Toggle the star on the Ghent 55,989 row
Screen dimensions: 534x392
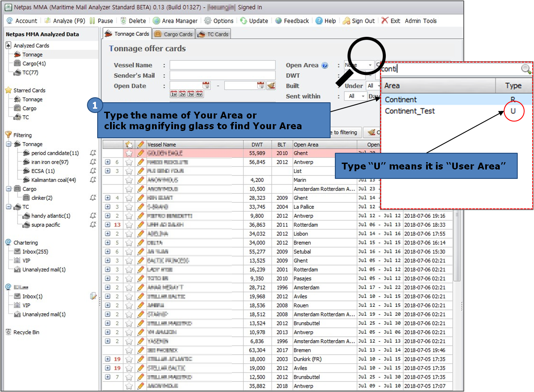(x=129, y=153)
